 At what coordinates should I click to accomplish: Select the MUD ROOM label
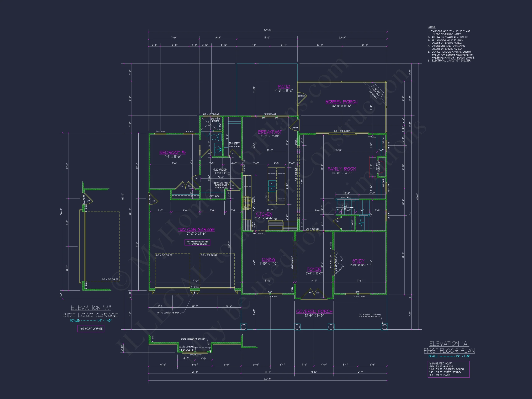coord(220,170)
